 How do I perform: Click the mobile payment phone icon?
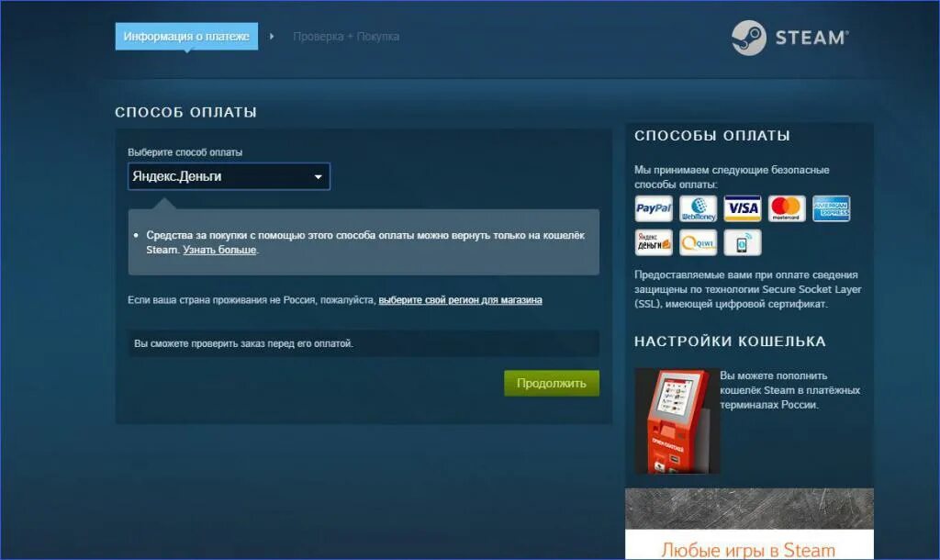click(x=742, y=242)
